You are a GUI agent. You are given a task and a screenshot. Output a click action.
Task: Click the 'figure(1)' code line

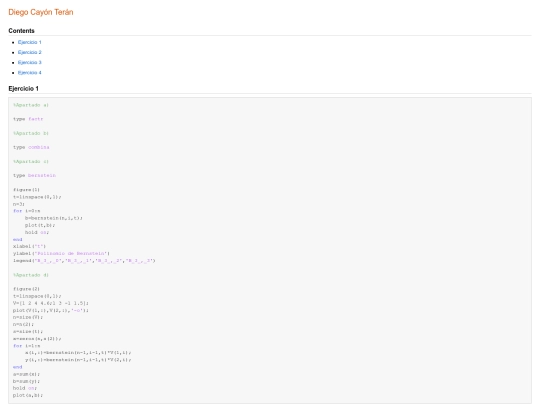(x=26, y=190)
